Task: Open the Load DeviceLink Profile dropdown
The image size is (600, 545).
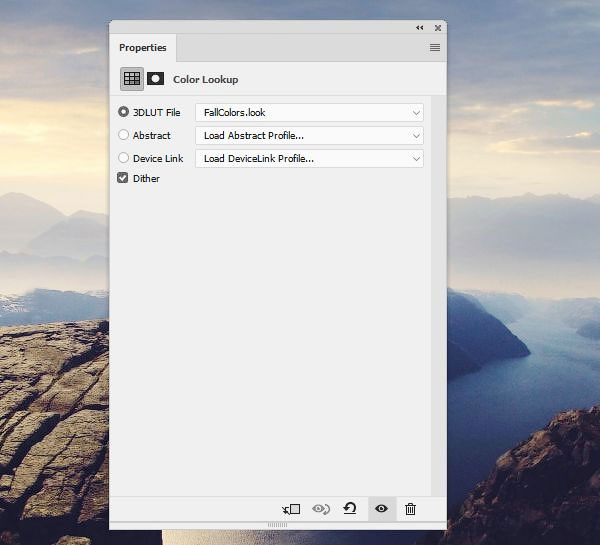Action: pos(309,158)
